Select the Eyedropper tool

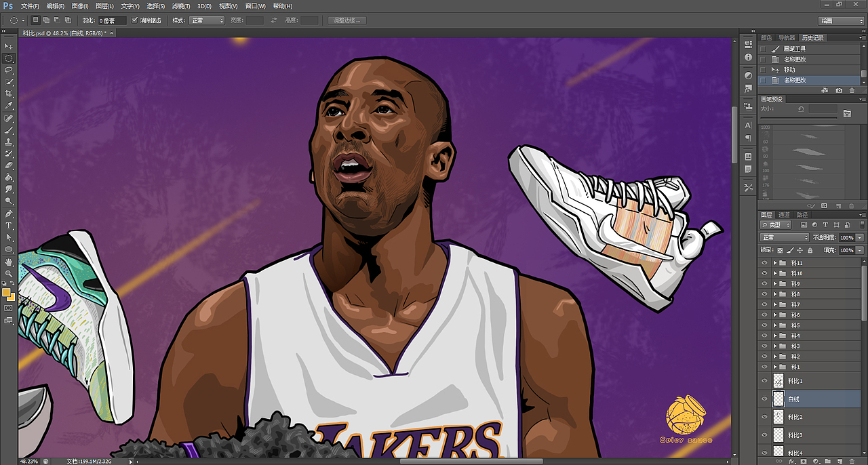point(9,106)
